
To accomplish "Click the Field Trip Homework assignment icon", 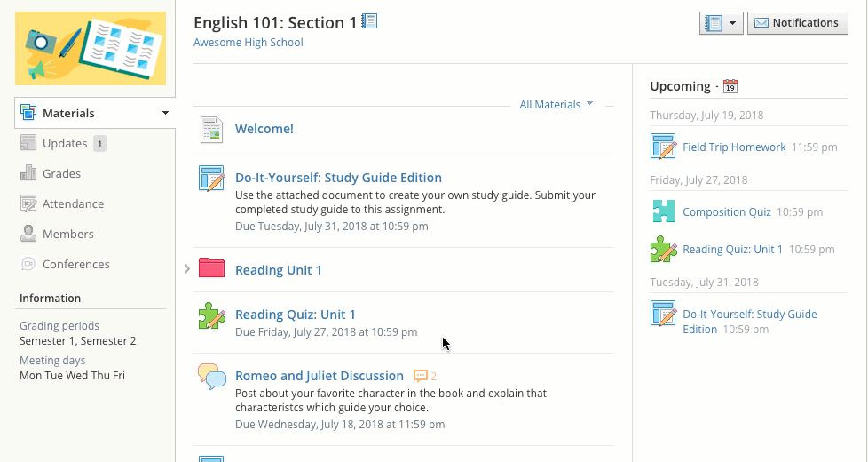I will (x=663, y=147).
